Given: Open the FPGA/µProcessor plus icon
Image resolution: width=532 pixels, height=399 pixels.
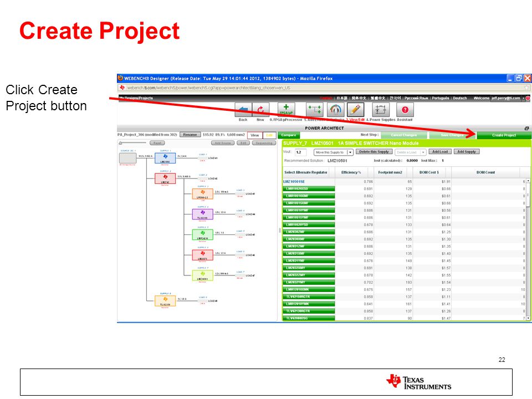Looking at the screenshot, I should coord(286,110).
